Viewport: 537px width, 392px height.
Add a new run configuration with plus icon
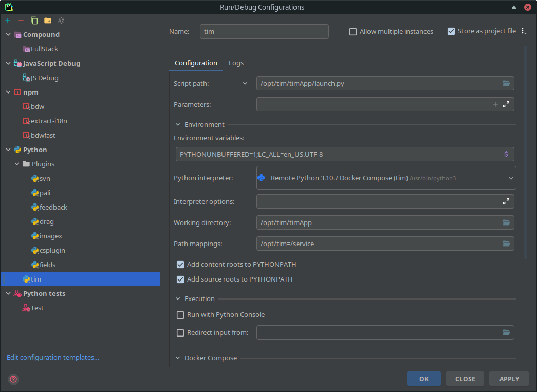pos(8,21)
